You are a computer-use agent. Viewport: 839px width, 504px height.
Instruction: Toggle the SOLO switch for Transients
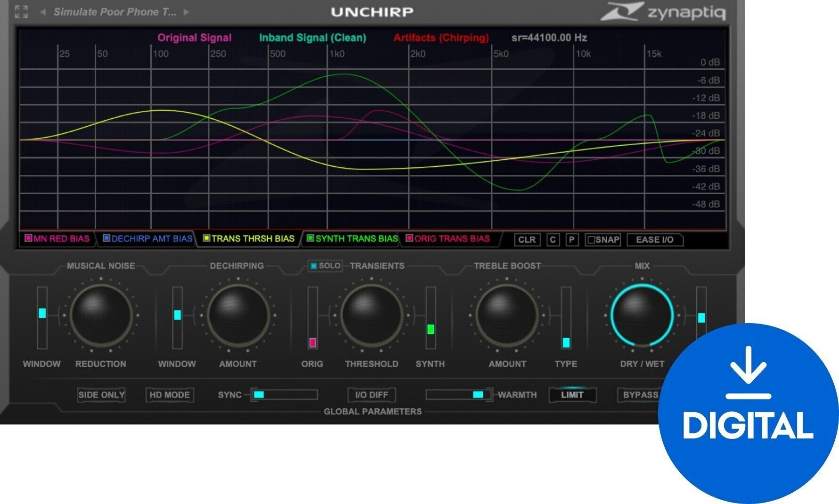324,266
